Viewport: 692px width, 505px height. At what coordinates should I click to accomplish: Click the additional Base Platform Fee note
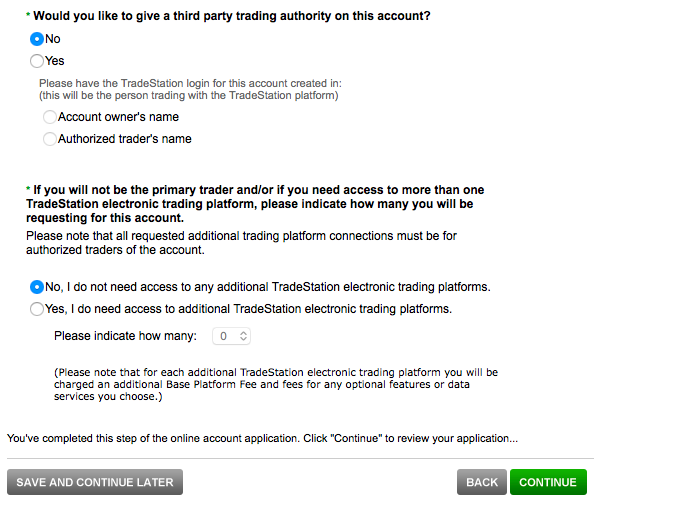pyautogui.click(x=275, y=384)
